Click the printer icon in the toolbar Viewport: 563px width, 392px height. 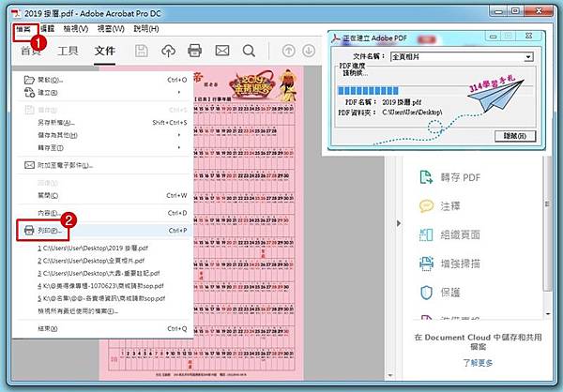(194, 51)
